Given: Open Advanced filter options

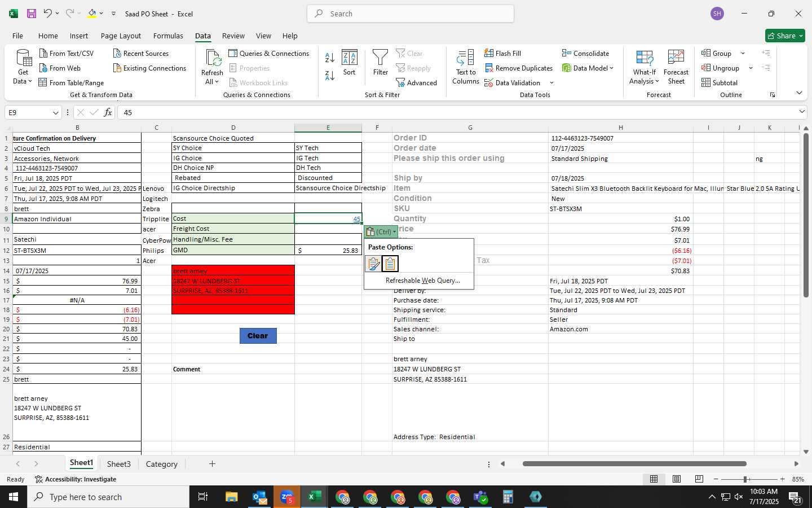Looking at the screenshot, I should point(417,82).
